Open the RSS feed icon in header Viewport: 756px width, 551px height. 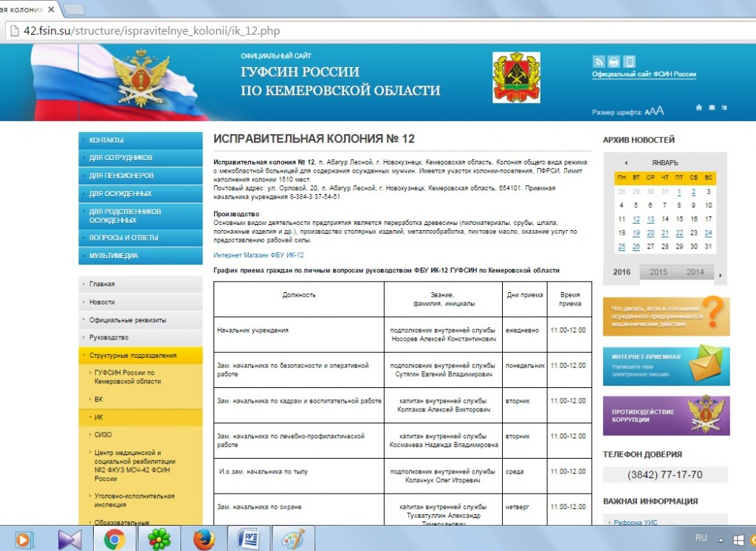[x=598, y=62]
